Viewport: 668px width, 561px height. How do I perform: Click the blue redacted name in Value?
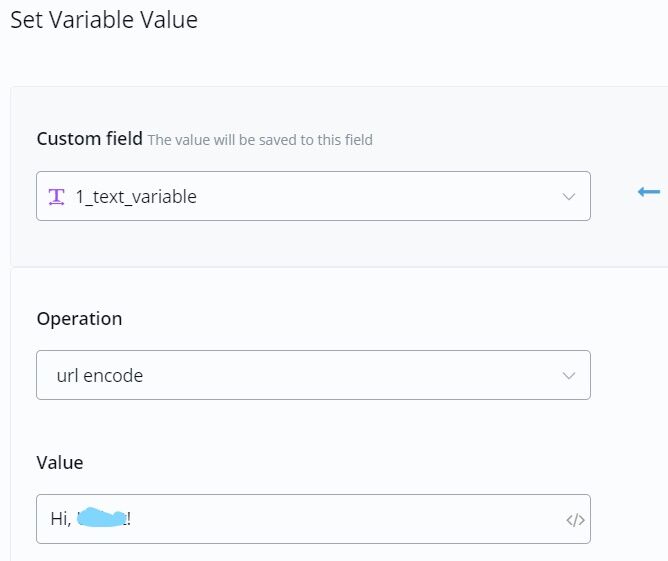coord(101,518)
